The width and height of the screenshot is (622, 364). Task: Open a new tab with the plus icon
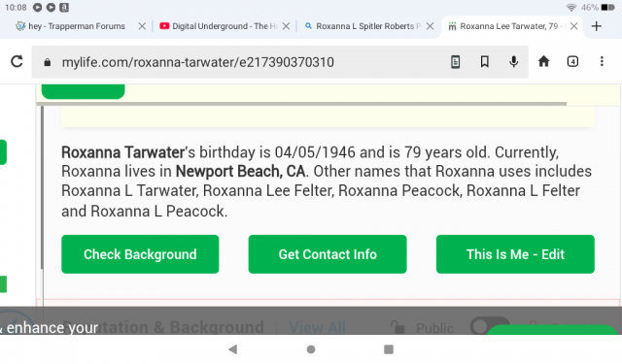coord(596,26)
